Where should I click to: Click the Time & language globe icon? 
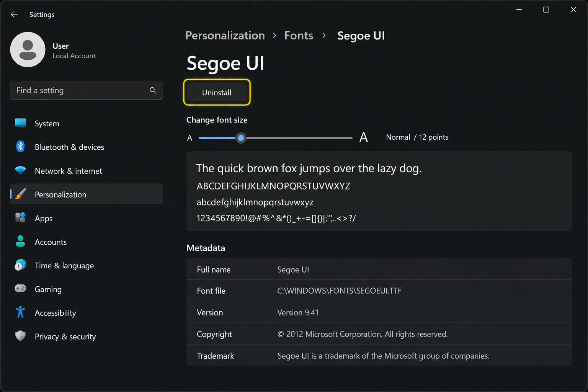click(20, 265)
